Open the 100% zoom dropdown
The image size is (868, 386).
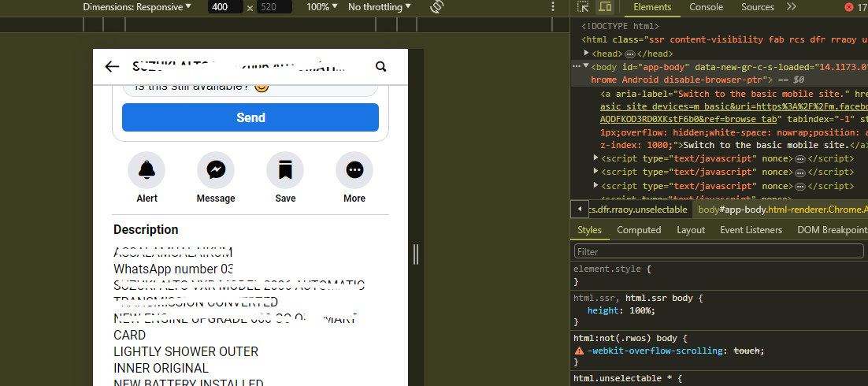[x=322, y=7]
